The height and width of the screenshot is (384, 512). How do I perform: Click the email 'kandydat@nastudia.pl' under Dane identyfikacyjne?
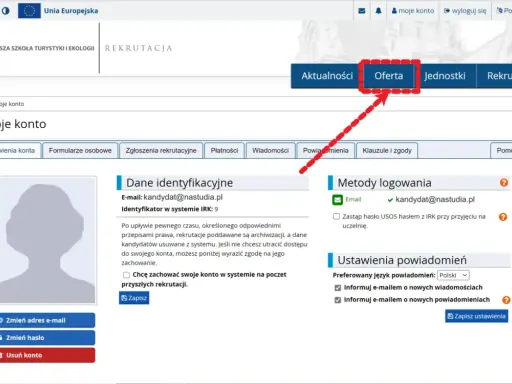tap(183, 197)
